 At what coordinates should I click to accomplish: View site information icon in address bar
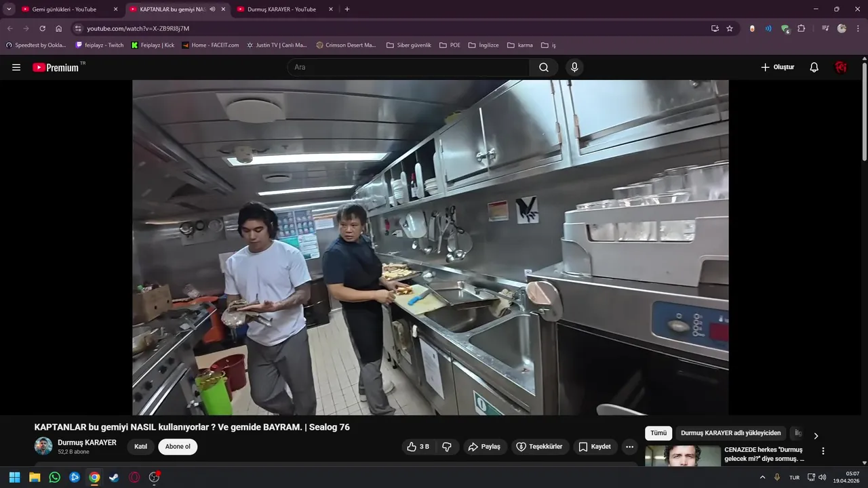[x=78, y=28]
